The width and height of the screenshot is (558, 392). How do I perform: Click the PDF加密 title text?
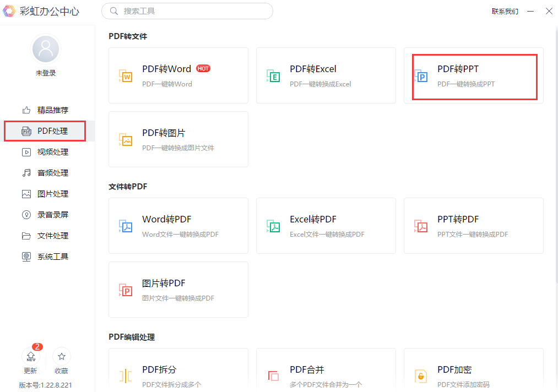[455, 369]
